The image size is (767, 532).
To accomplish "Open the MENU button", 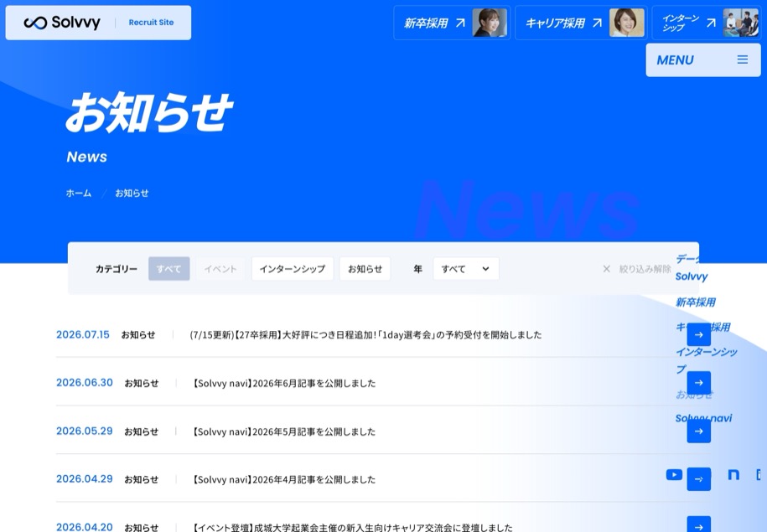I will point(703,60).
